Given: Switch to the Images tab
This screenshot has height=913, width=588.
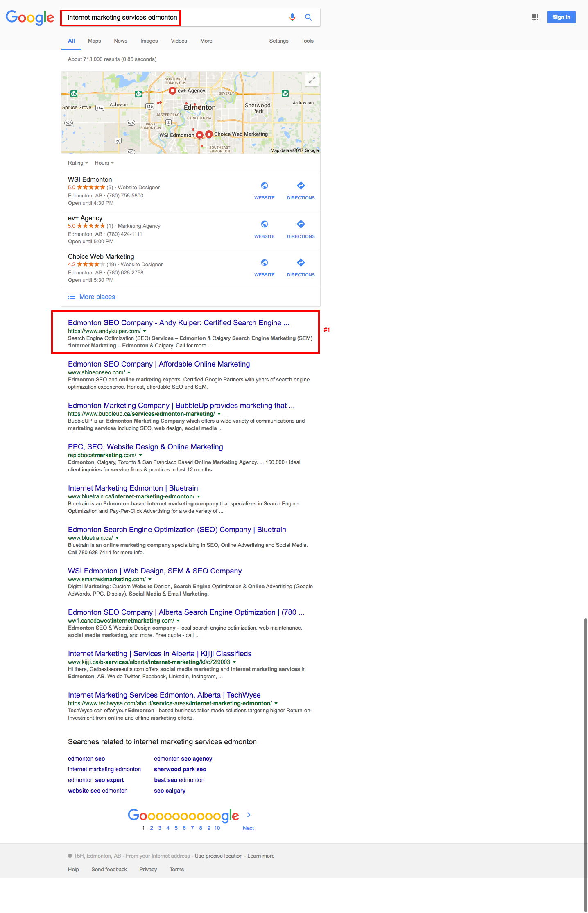Looking at the screenshot, I should click(x=149, y=41).
